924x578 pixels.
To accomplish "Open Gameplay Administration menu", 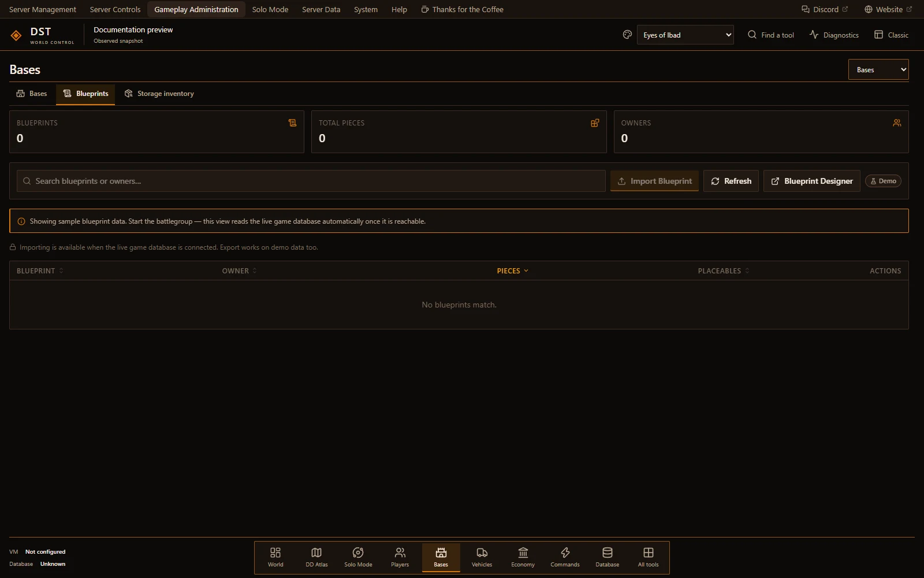I will pyautogui.click(x=196, y=9).
